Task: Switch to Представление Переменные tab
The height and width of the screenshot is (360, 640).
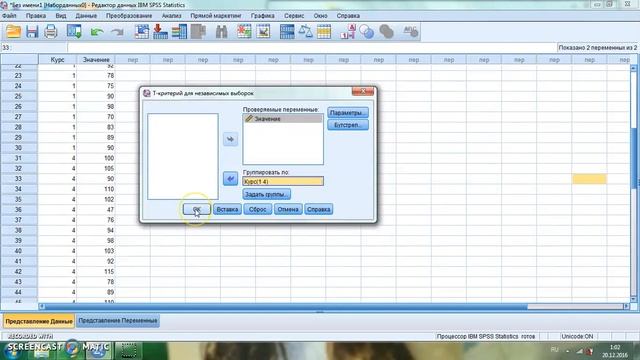Action: pos(118,321)
